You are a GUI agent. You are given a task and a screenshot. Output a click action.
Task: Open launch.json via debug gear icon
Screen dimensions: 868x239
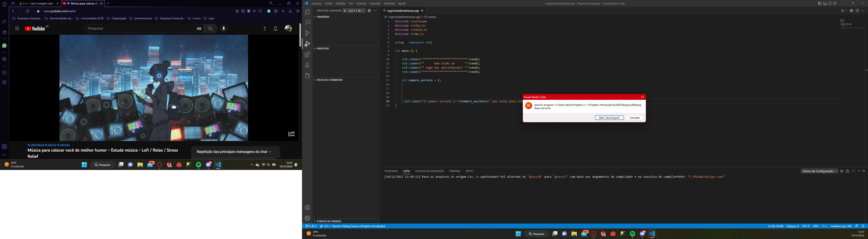click(369, 11)
